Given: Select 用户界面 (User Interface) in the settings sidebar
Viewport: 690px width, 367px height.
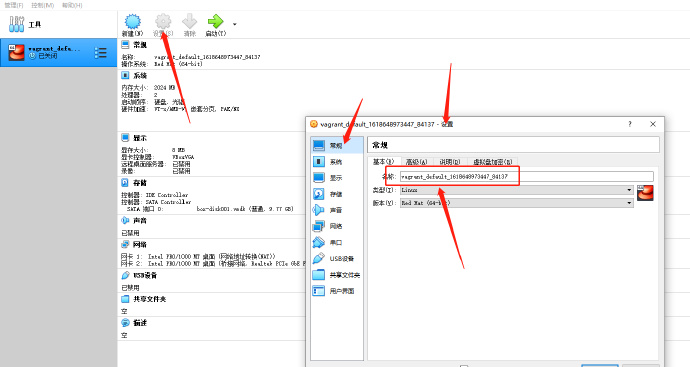Looking at the screenshot, I should click(337, 291).
